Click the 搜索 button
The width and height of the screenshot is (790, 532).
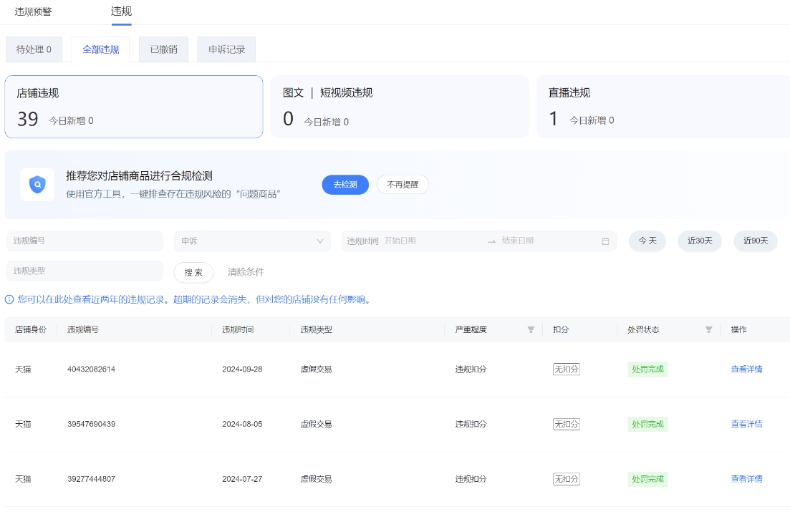click(193, 272)
